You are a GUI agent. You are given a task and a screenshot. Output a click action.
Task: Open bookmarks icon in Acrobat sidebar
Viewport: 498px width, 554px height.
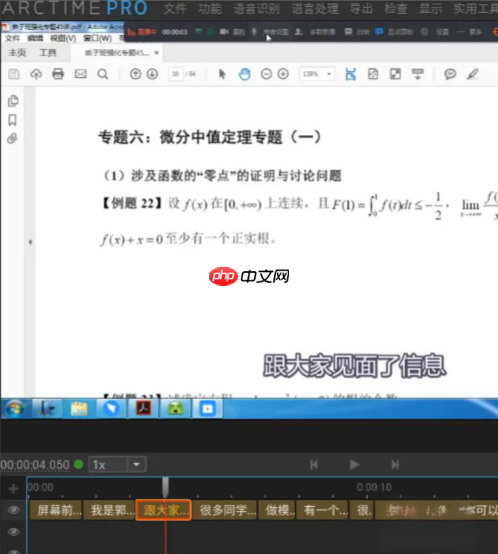(x=13, y=120)
